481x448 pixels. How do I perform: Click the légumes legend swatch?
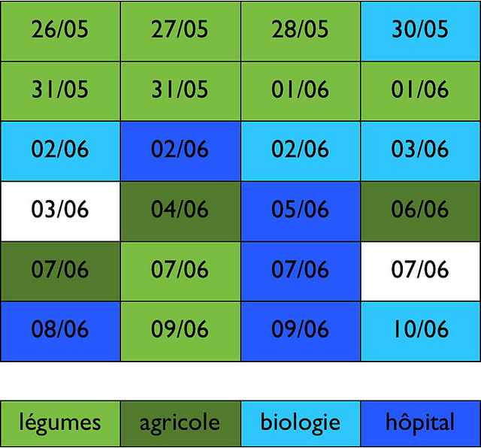tap(60, 422)
